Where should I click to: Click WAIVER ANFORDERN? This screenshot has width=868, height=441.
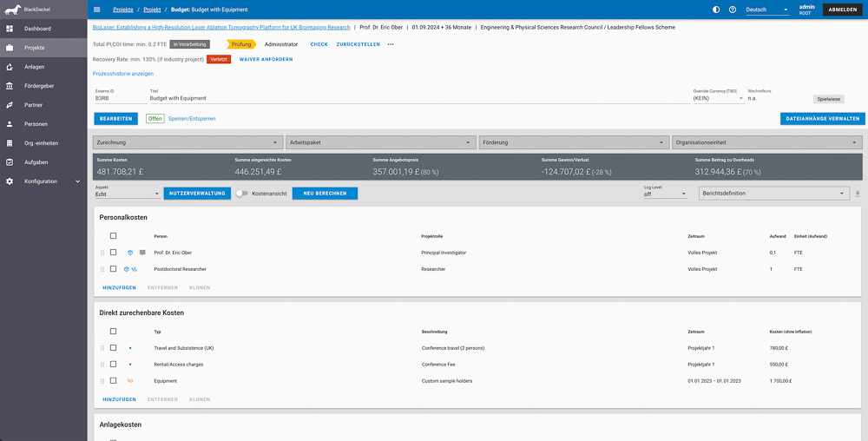(x=266, y=59)
